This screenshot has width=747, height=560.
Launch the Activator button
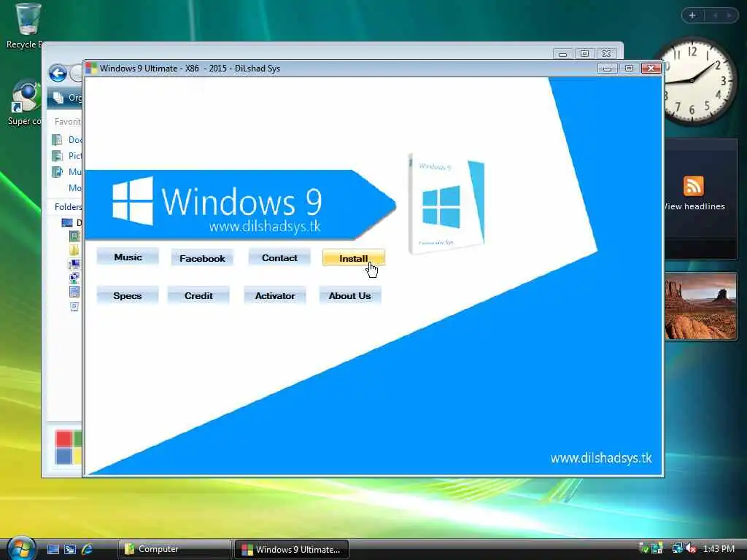pos(274,295)
